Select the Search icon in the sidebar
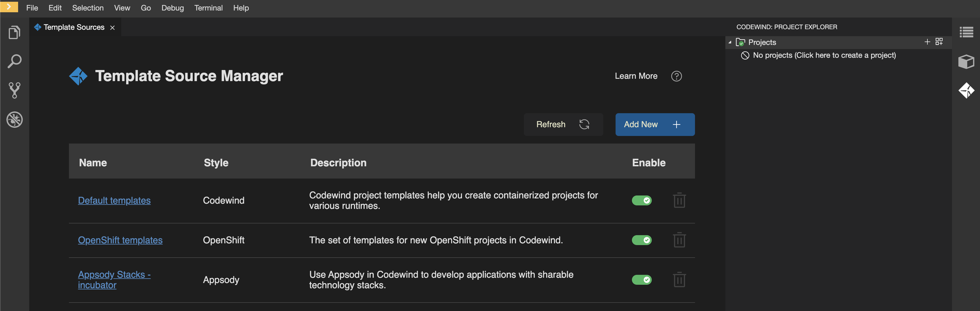980x311 pixels. coord(14,61)
